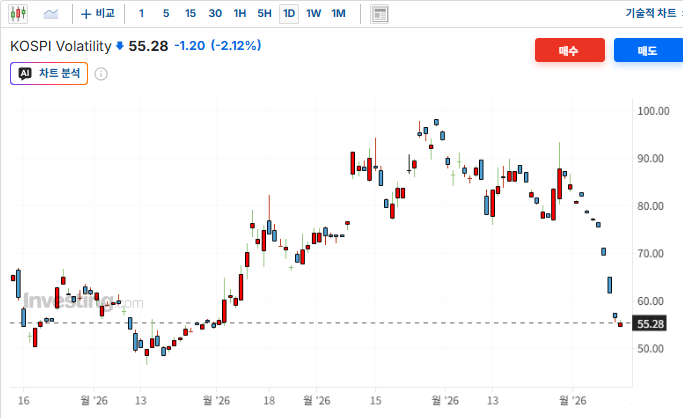Viewport: 683px width, 418px height.
Task: Click the 70.00 axis label
Action: point(650,253)
